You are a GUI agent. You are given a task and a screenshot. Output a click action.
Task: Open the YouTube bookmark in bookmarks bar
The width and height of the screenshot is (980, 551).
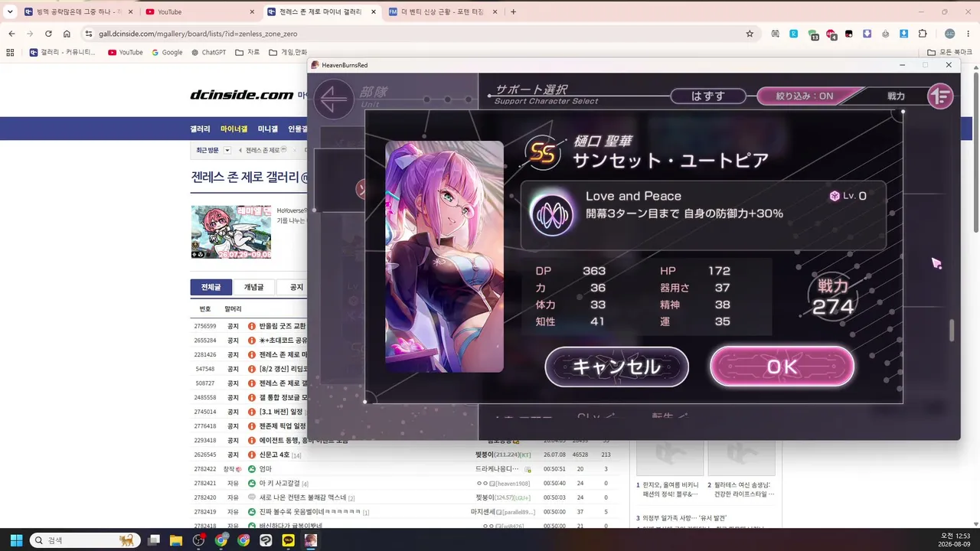coord(126,52)
